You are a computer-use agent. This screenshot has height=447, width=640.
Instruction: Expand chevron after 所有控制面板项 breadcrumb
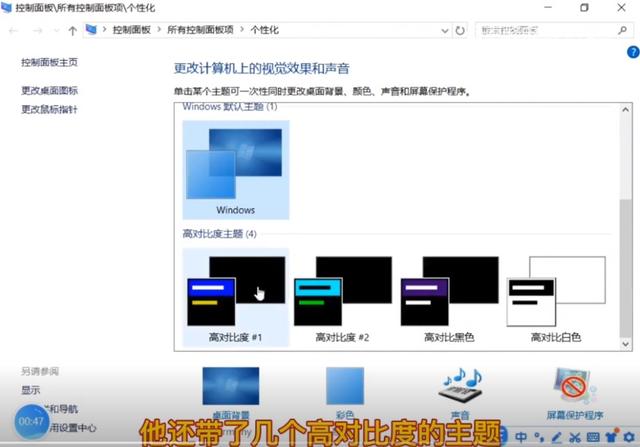pos(242,30)
